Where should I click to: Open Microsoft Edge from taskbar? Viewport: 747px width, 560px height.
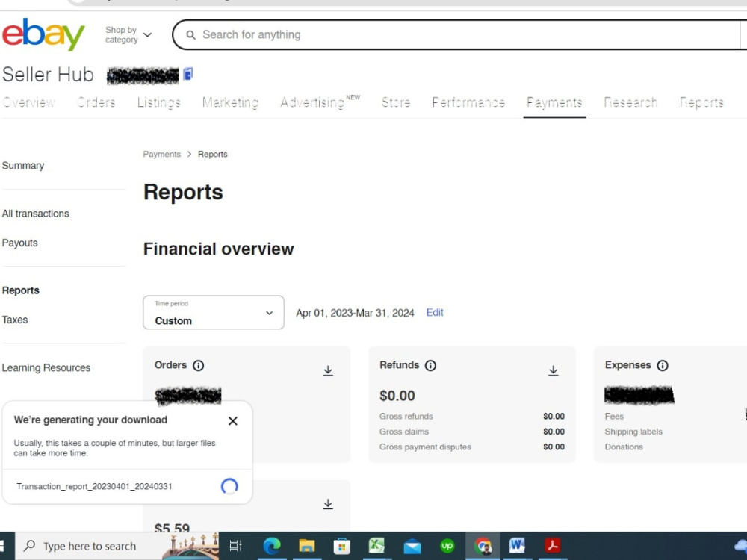(x=272, y=546)
